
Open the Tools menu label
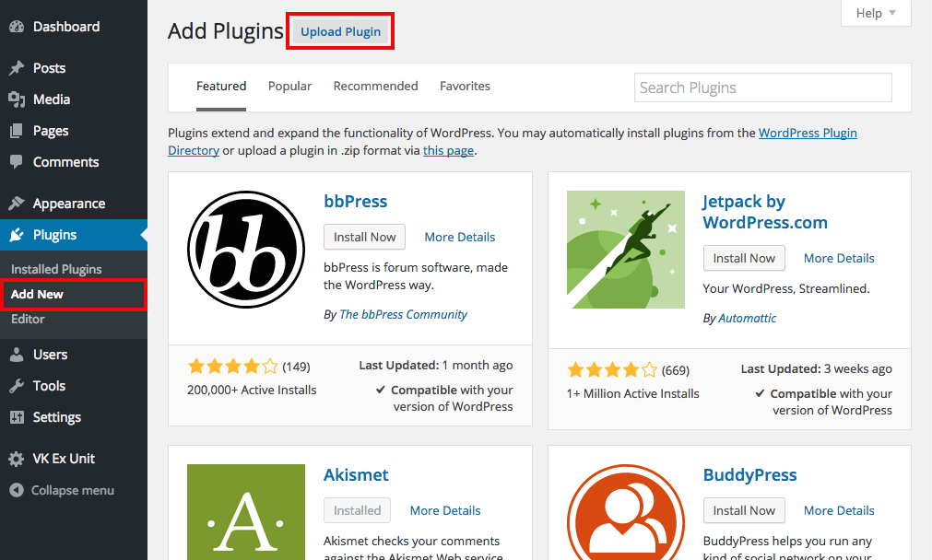[50, 386]
